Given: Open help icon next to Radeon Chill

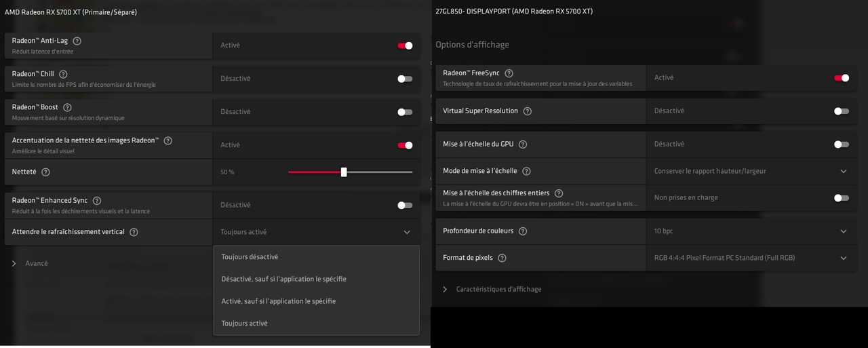Looking at the screenshot, I should tap(63, 74).
